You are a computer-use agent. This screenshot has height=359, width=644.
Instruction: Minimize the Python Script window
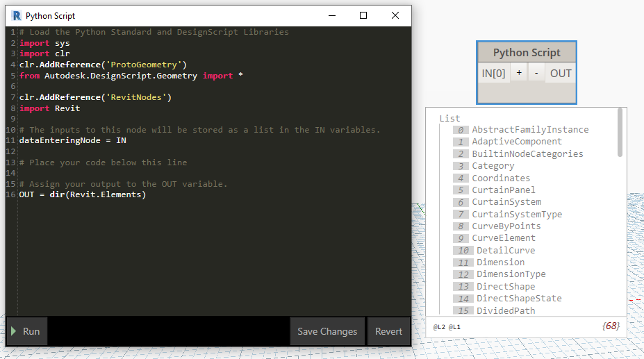[332, 15]
